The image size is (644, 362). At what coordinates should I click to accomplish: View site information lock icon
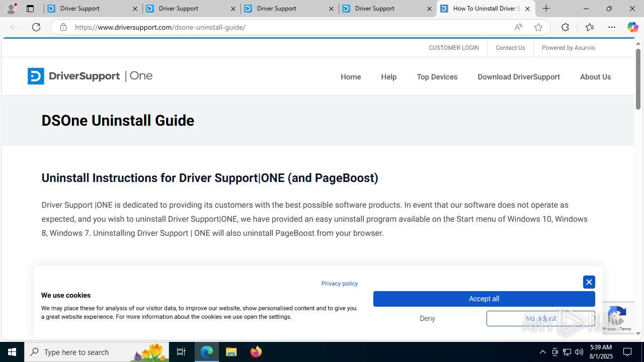pyautogui.click(x=63, y=27)
